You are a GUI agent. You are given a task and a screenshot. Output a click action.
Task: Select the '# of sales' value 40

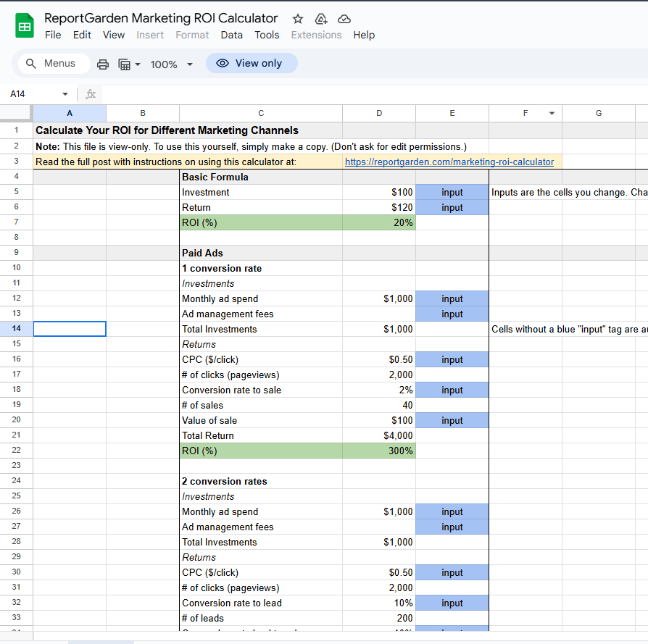[379, 405]
